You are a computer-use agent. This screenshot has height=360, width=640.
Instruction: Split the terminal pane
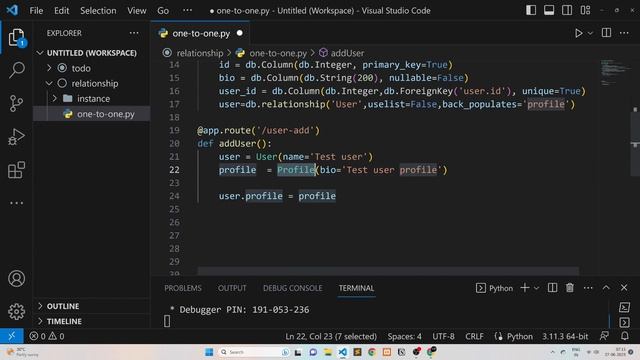coord(552,288)
